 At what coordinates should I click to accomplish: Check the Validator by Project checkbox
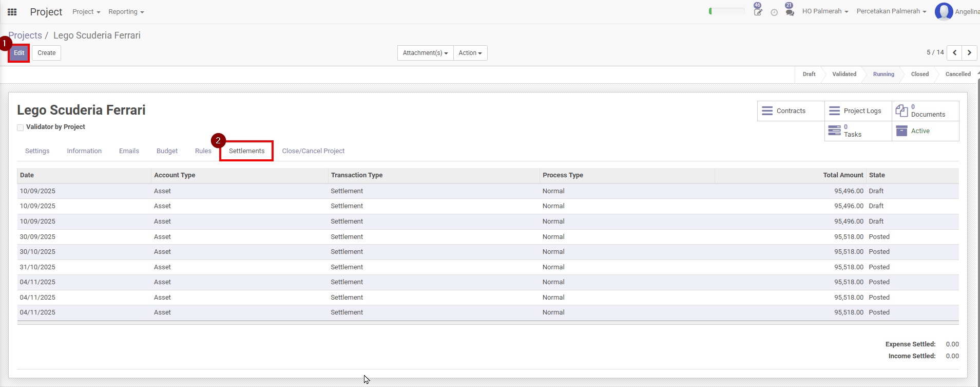(21, 127)
